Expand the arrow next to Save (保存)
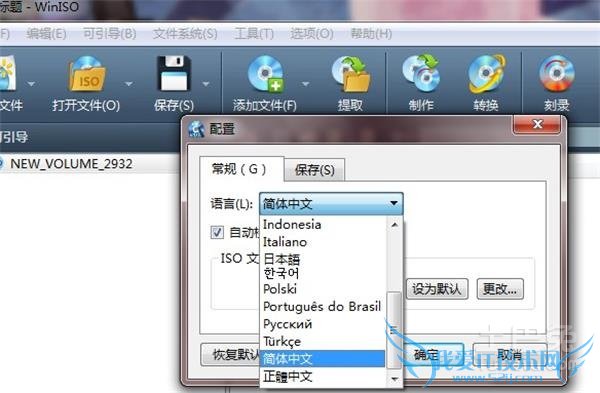The width and height of the screenshot is (600, 393). [x=206, y=83]
